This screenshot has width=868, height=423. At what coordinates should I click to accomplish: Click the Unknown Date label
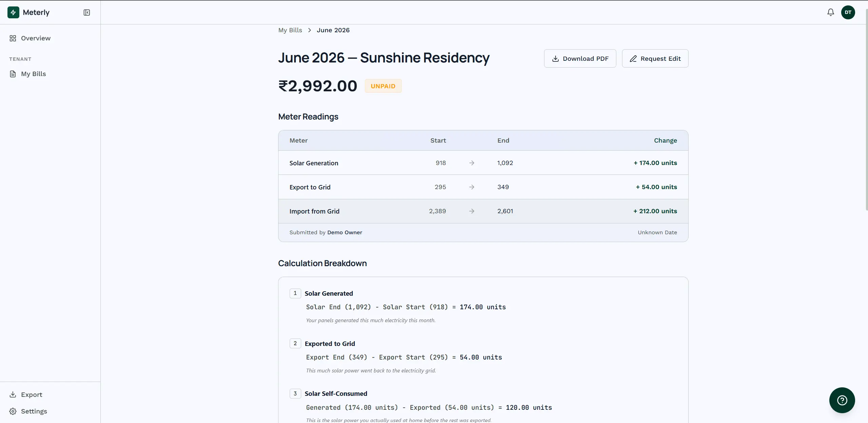click(x=657, y=233)
